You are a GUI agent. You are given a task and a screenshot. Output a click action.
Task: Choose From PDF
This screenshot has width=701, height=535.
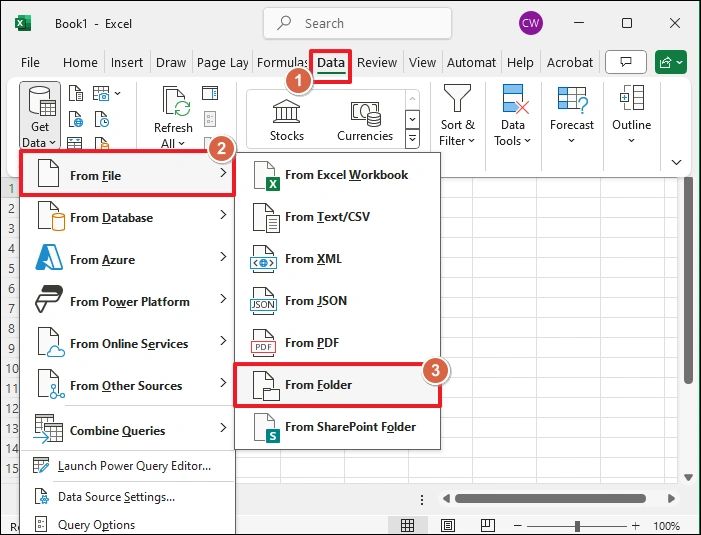coord(338,343)
